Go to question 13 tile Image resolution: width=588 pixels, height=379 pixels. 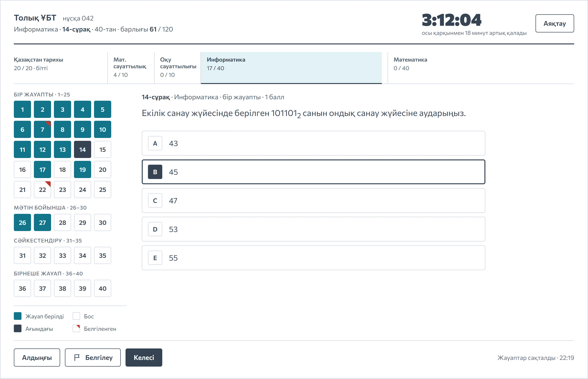pyautogui.click(x=63, y=149)
